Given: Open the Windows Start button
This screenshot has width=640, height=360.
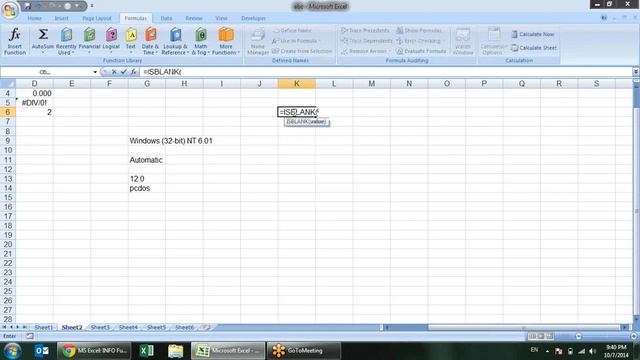Looking at the screenshot, I should coord(12,351).
